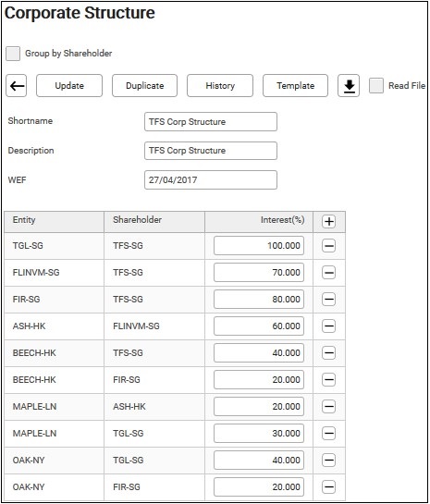Open the Template button
The width and height of the screenshot is (430, 504).
[295, 86]
